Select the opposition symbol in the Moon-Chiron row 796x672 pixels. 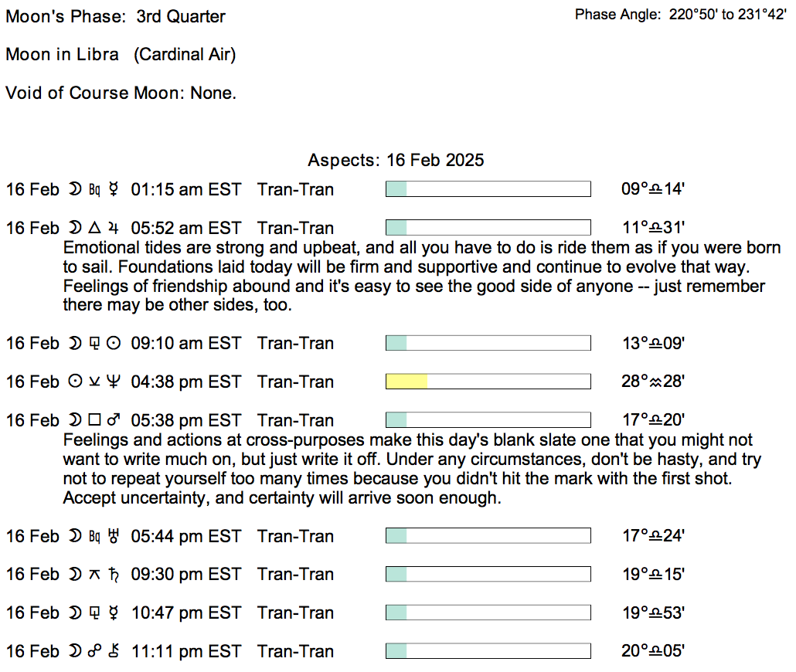coord(95,651)
